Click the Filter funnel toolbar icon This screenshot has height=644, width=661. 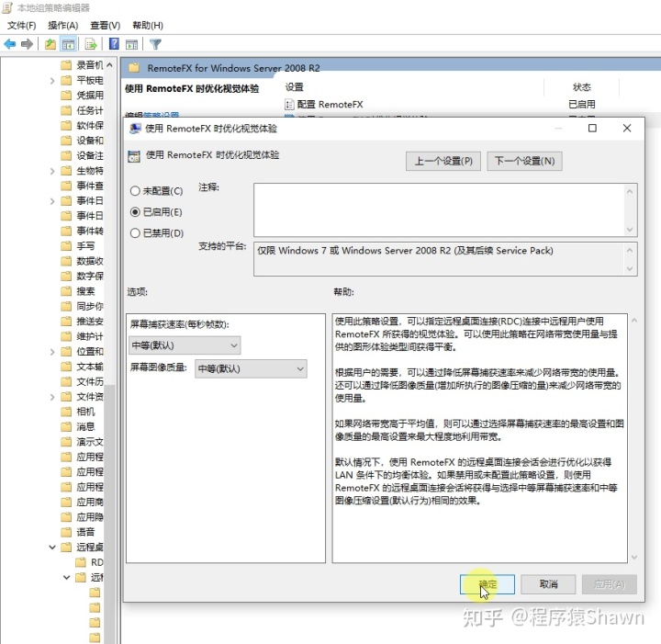pyautogui.click(x=155, y=44)
